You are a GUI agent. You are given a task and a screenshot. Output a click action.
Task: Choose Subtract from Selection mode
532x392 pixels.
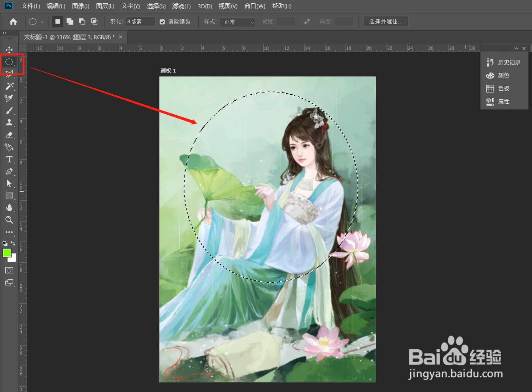[82, 22]
